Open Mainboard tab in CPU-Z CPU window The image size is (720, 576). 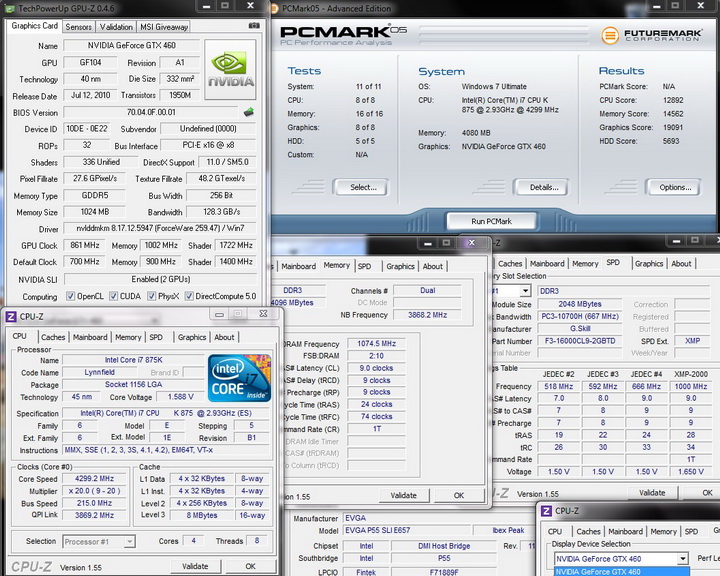click(x=90, y=337)
